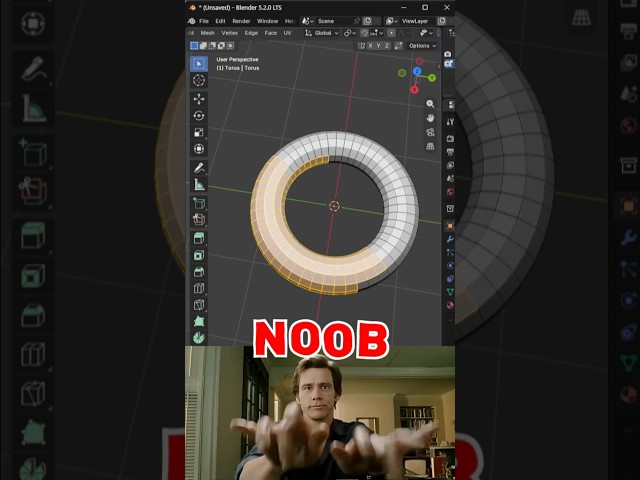Choose the Spin tool
640x480 pixels.
199,338
